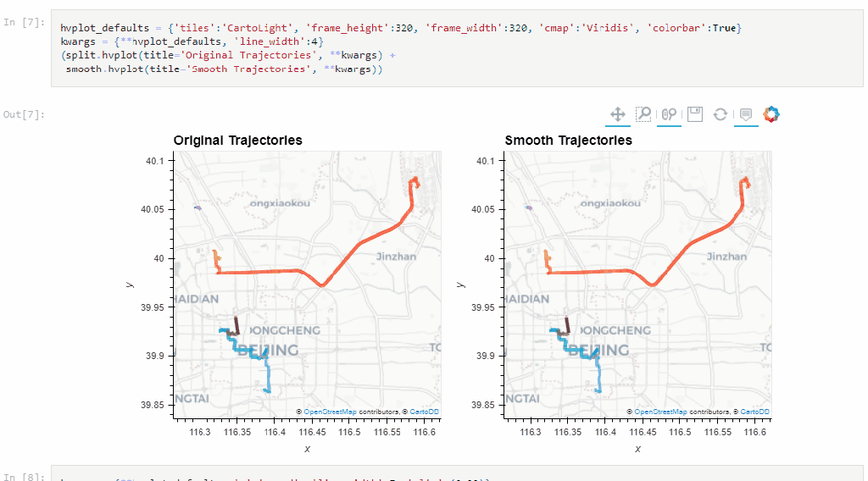Toggle the Hover tooltip tool
The width and height of the screenshot is (868, 481).
pos(746,114)
